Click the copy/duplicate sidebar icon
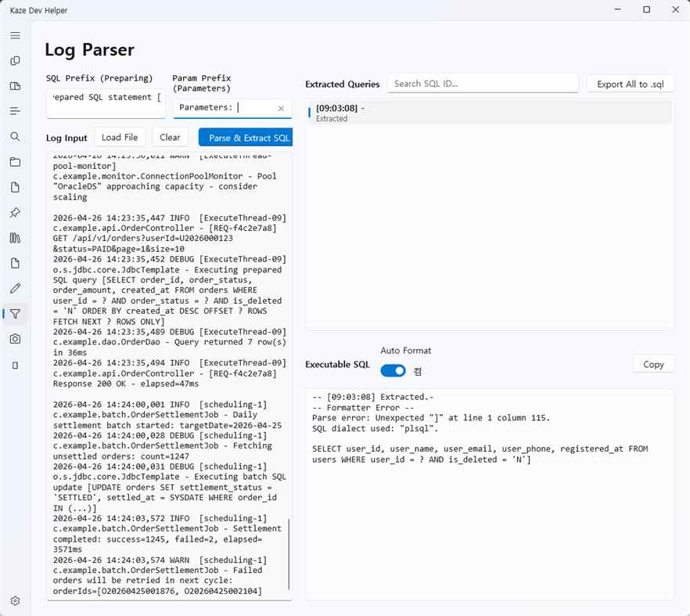 point(16,61)
